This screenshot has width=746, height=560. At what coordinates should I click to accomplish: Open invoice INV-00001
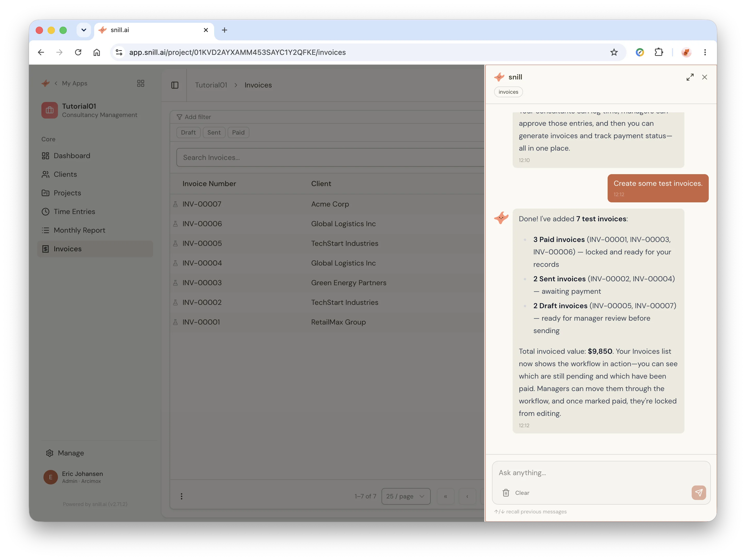pyautogui.click(x=201, y=322)
